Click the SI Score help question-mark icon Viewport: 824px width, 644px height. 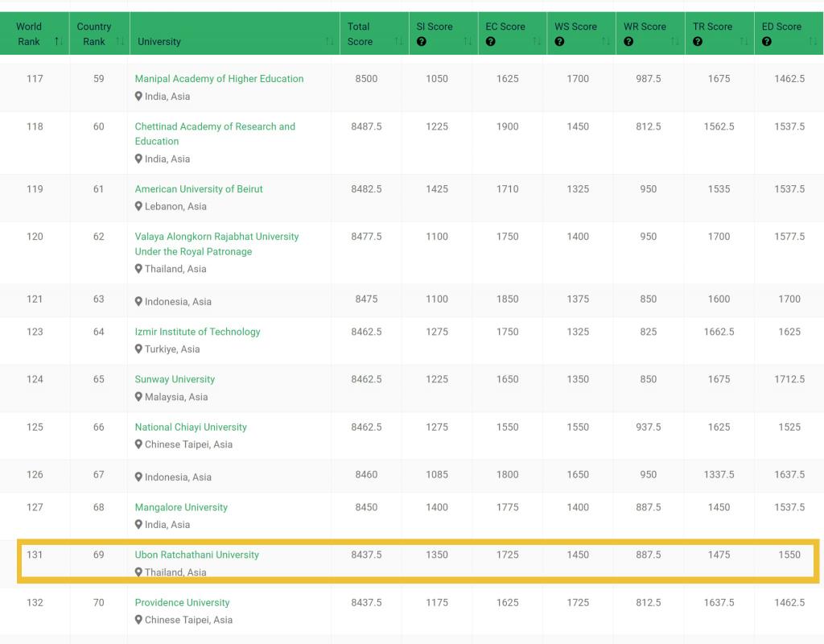click(x=421, y=42)
